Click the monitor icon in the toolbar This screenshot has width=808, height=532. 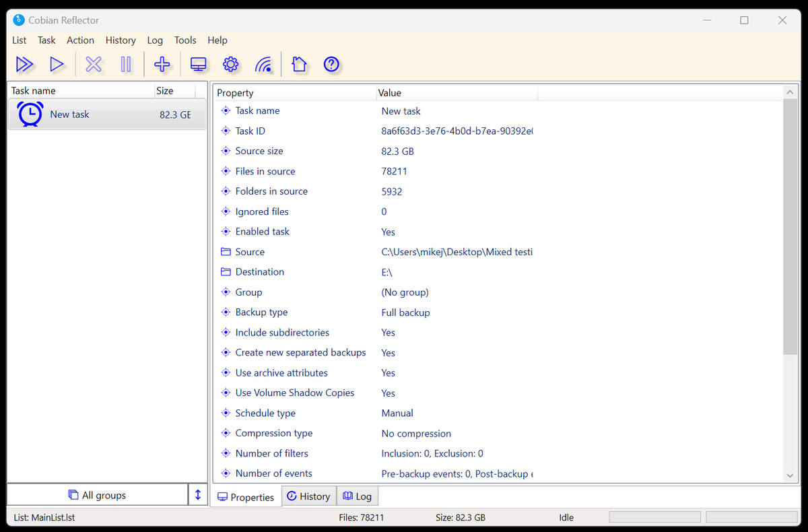click(x=197, y=64)
